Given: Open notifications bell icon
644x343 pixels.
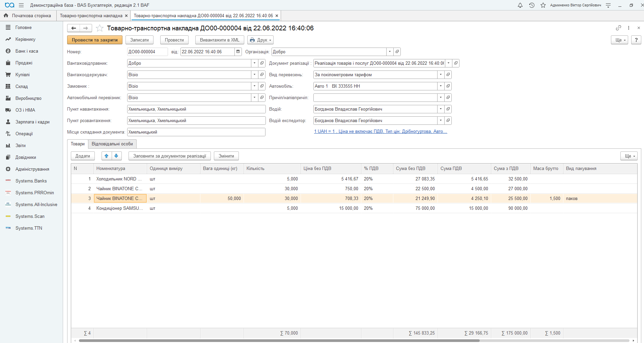Looking at the screenshot, I should click(x=520, y=5).
